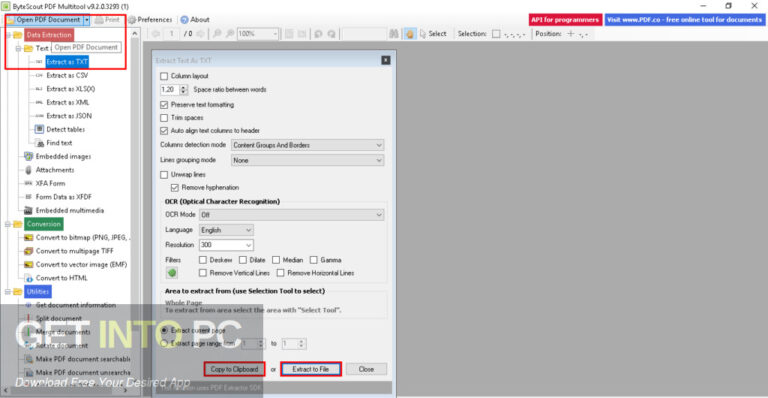This screenshot has width=768, height=398.
Task: Click the zoom in magnifier icon
Action: 230,34
